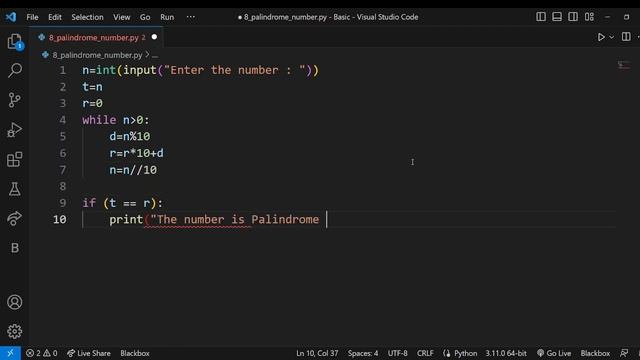Image resolution: width=640 pixels, height=360 pixels.
Task: Click the "r=0" line
Action: pos(92,103)
